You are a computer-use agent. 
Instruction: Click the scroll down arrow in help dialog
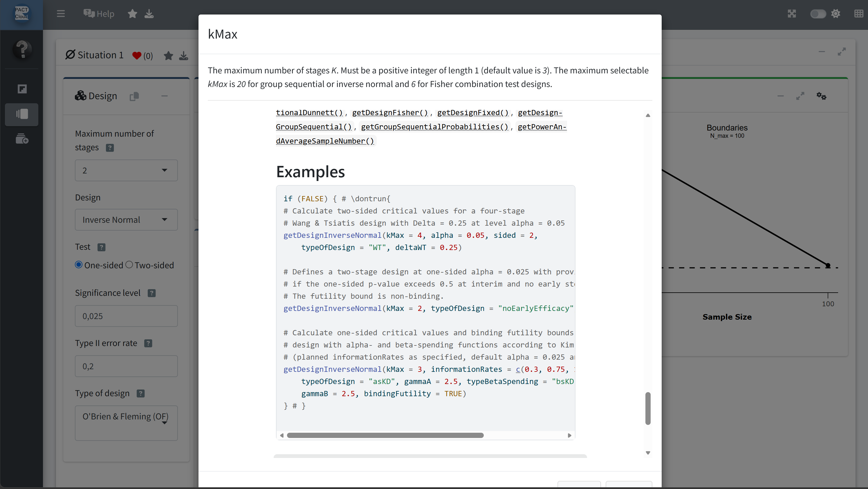click(x=648, y=453)
